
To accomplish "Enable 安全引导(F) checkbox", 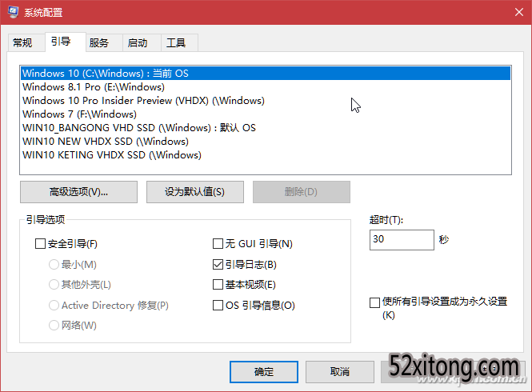I will (x=40, y=244).
